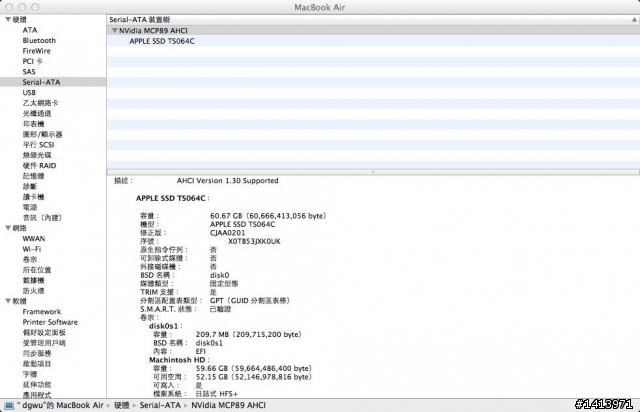Select 診斷 in the sidebar

[x=30, y=186]
